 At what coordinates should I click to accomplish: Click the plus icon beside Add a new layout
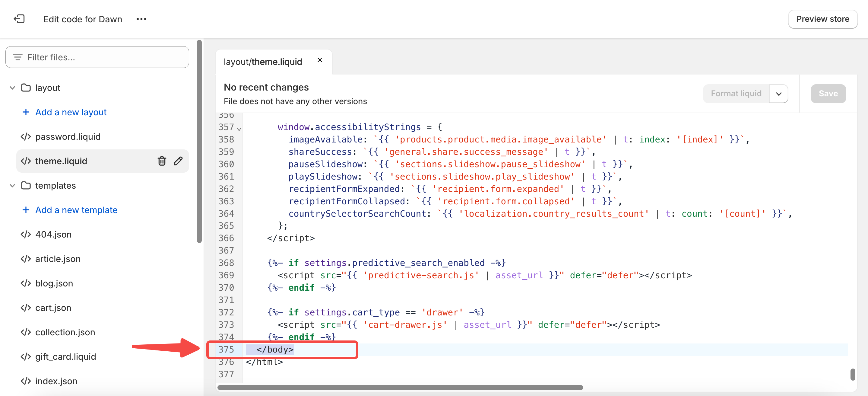pyautogui.click(x=26, y=112)
